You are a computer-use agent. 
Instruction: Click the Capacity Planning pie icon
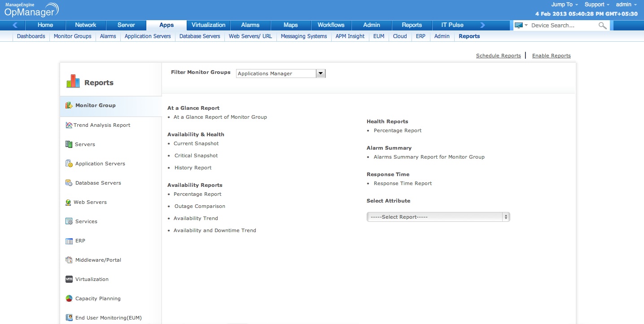(x=69, y=298)
